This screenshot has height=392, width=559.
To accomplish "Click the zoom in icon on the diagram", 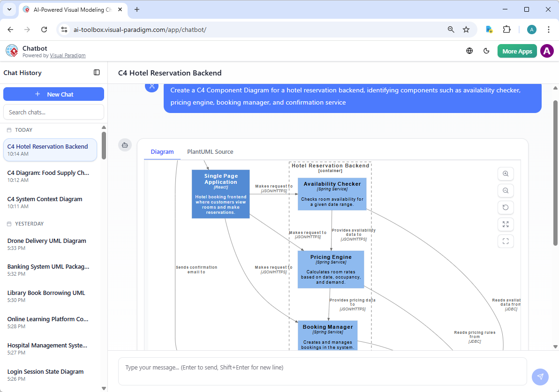I will (x=506, y=173).
